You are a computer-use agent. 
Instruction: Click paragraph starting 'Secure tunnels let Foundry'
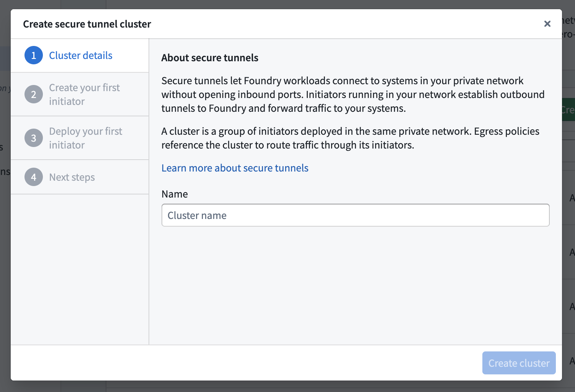coord(353,95)
